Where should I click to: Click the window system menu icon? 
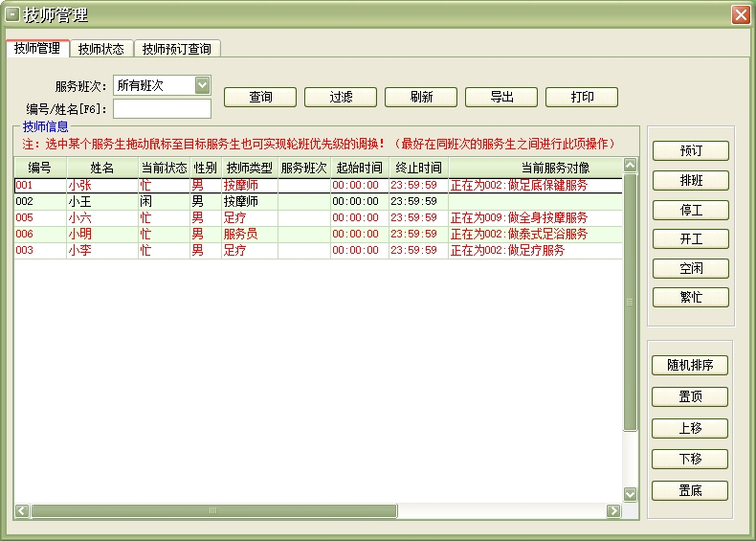(x=12, y=14)
